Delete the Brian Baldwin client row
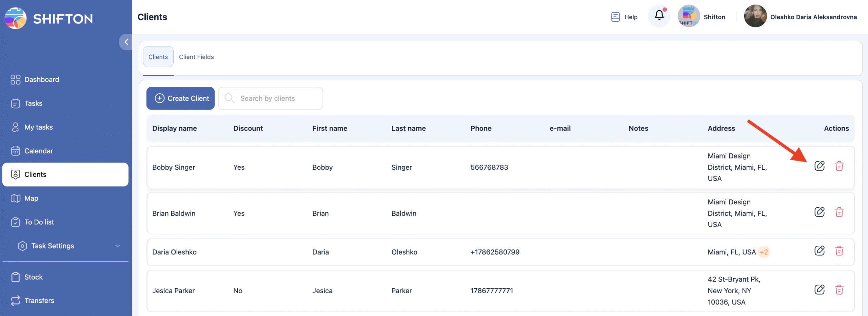The height and width of the screenshot is (316, 868). [x=839, y=212]
